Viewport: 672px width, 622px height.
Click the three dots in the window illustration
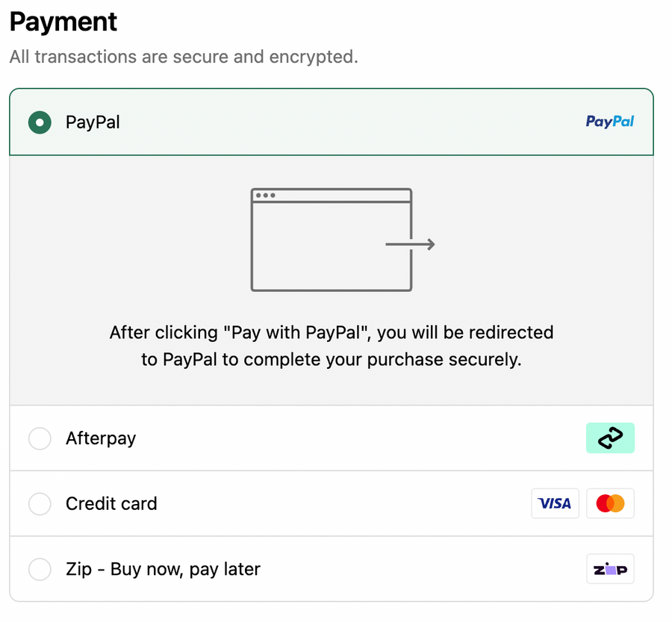(265, 196)
